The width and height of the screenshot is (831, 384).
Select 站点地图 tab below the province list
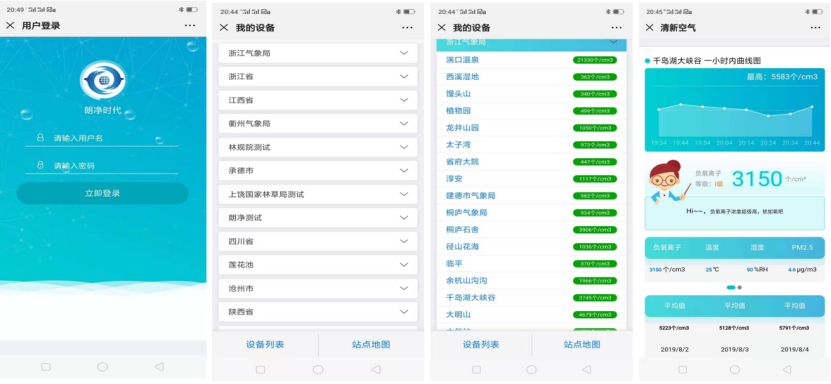(371, 345)
